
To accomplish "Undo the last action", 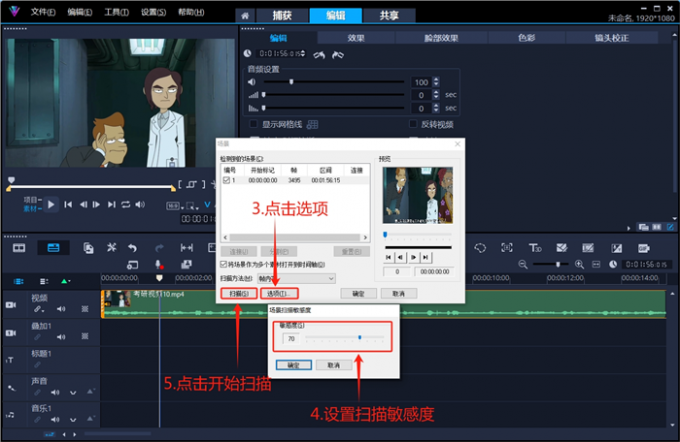I will click(x=133, y=248).
